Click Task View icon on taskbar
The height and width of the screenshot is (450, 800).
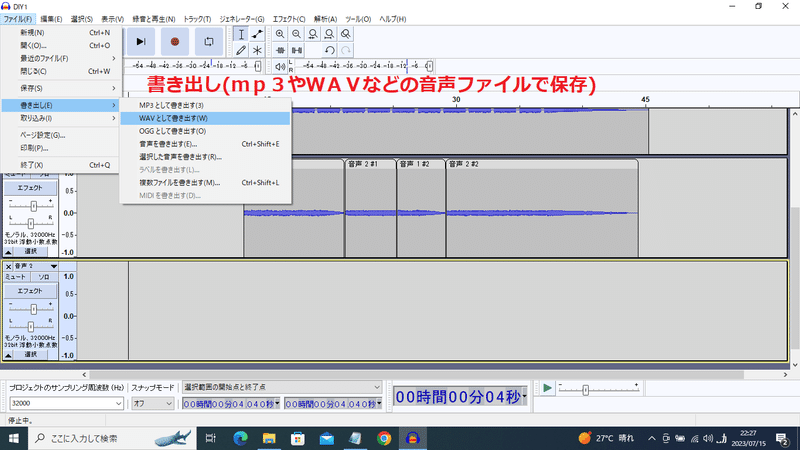(x=210, y=438)
